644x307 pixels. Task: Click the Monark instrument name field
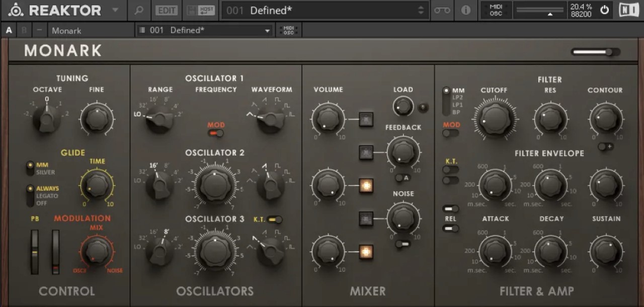[91, 30]
